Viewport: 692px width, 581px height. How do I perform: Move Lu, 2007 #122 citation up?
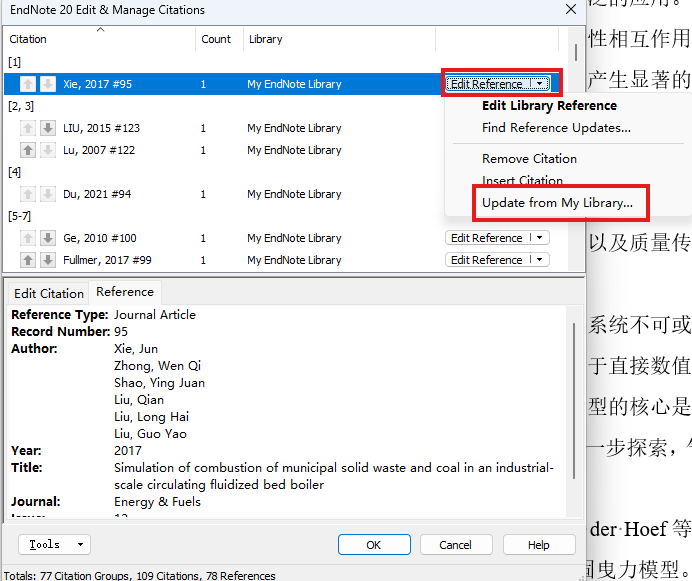[x=28, y=150]
